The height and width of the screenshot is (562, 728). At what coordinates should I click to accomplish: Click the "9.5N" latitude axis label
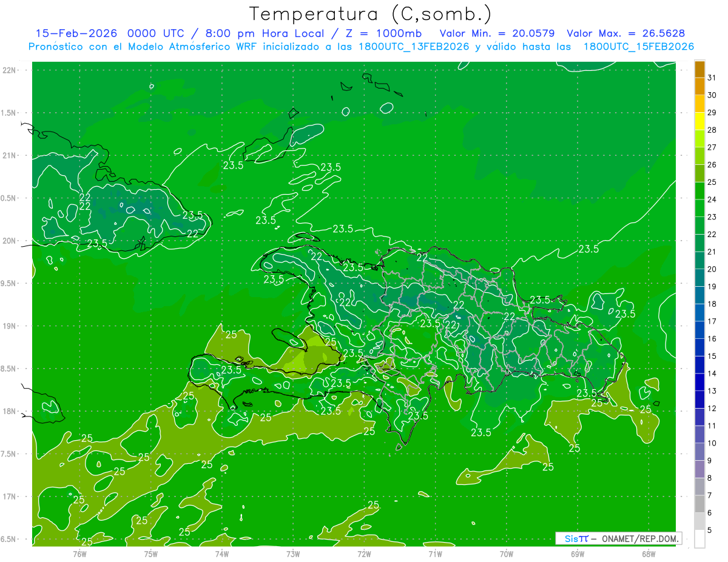tap(10, 283)
